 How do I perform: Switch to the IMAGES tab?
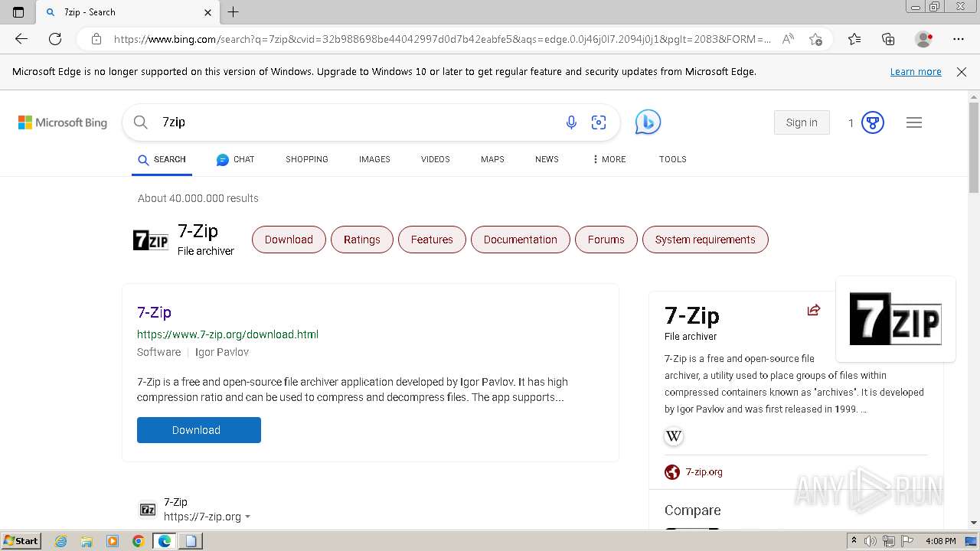[x=374, y=159]
